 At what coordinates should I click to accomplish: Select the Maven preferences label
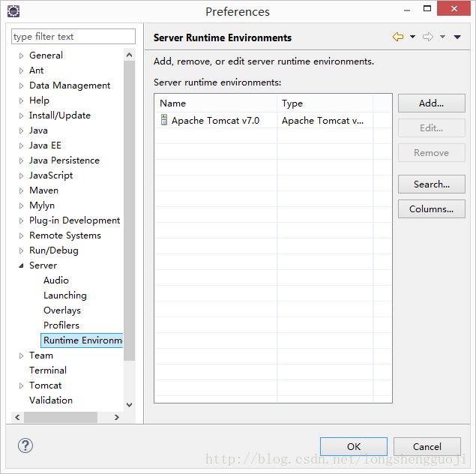click(x=43, y=190)
